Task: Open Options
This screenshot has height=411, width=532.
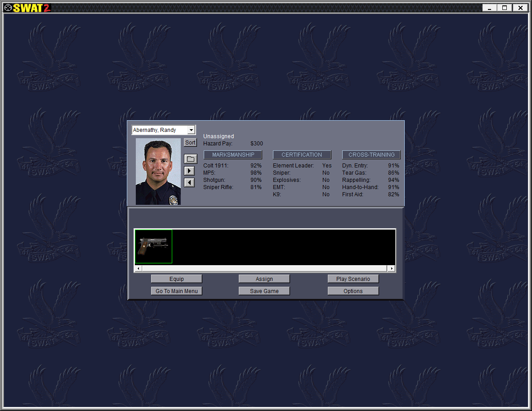Action: click(353, 291)
